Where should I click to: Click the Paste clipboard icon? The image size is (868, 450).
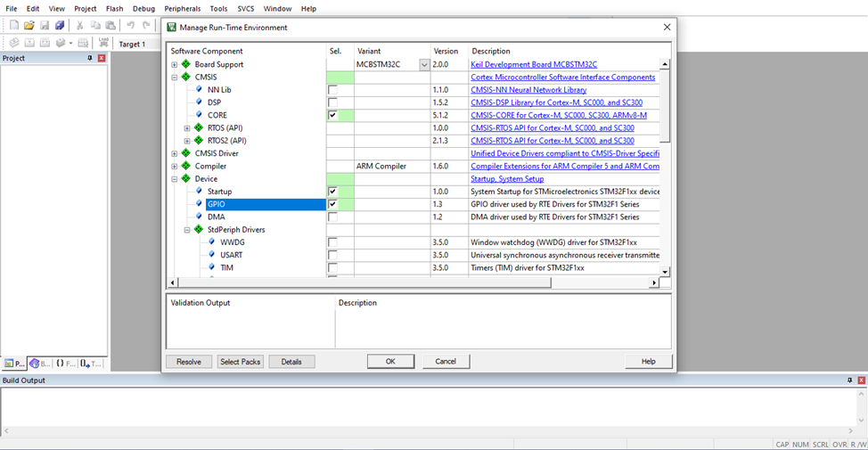[x=111, y=25]
